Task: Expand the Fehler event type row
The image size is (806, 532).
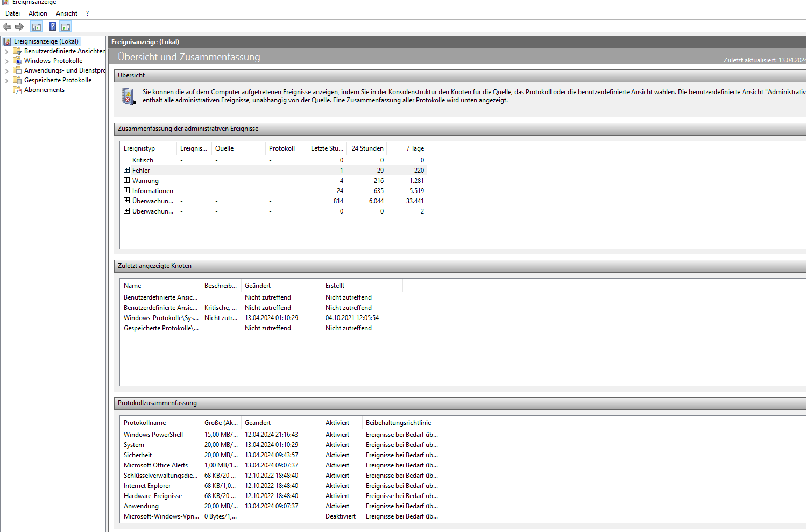Action: coord(126,170)
